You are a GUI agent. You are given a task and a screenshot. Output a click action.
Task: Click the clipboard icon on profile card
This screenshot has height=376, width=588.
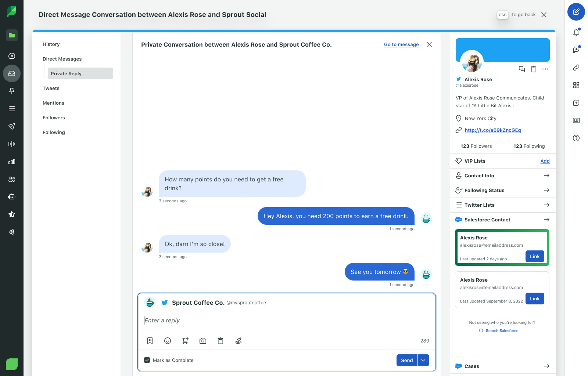(x=534, y=69)
